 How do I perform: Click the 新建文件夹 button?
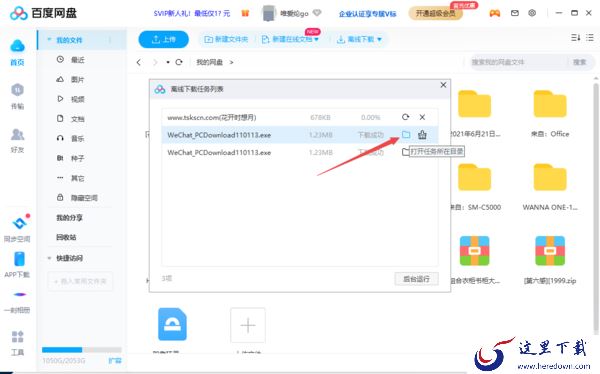tap(226, 39)
